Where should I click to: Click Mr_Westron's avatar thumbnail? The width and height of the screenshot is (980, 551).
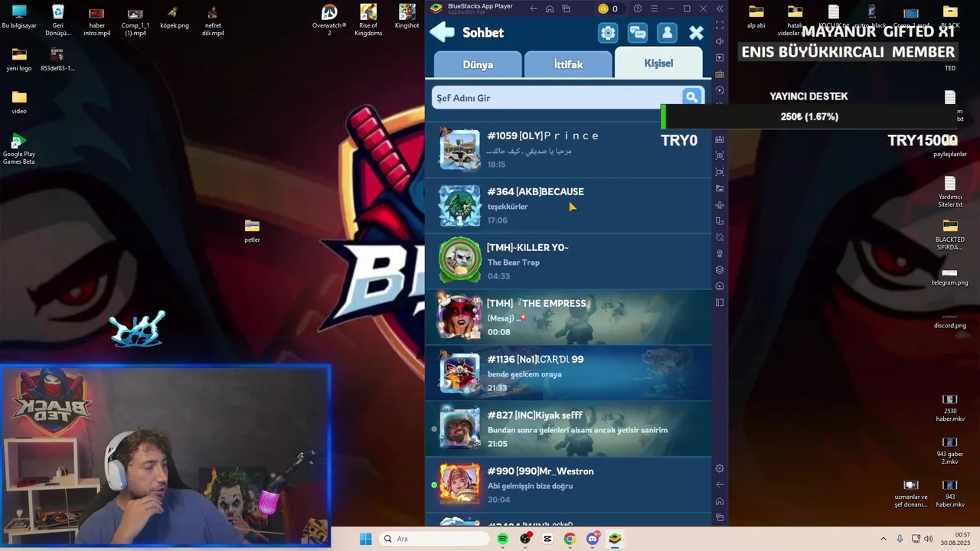(459, 484)
